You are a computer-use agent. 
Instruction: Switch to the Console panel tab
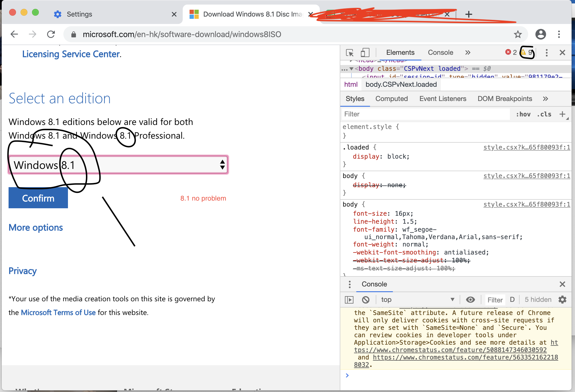click(440, 52)
